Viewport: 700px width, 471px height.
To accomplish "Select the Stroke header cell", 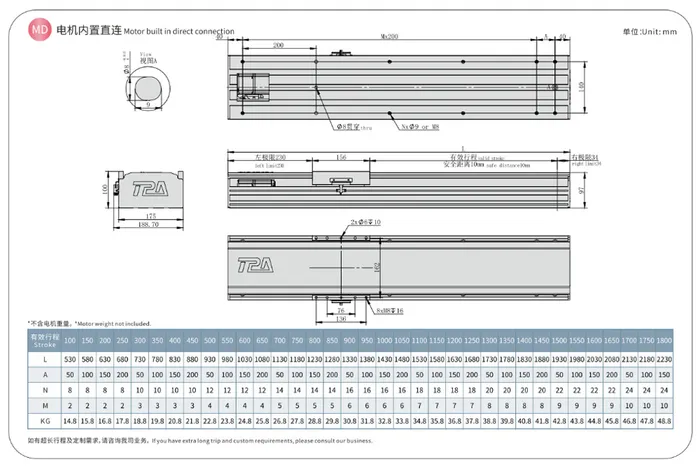I will [45, 340].
